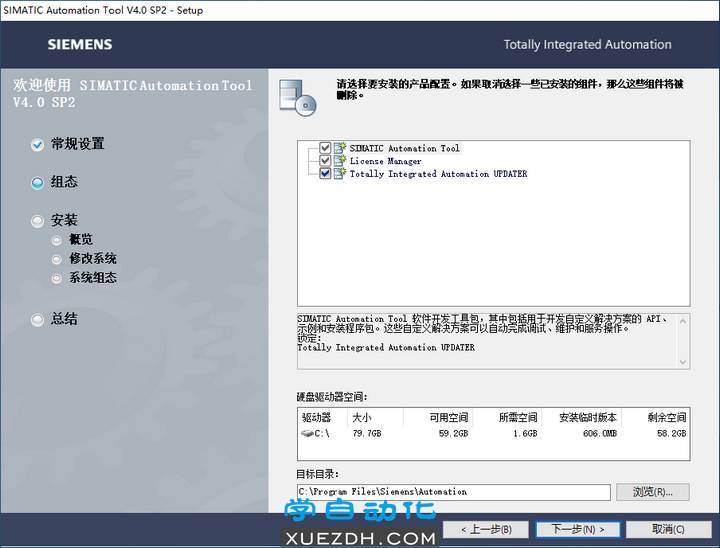The height and width of the screenshot is (548, 720).
Task: Click the SIEMENS logo in header
Action: coord(80,45)
